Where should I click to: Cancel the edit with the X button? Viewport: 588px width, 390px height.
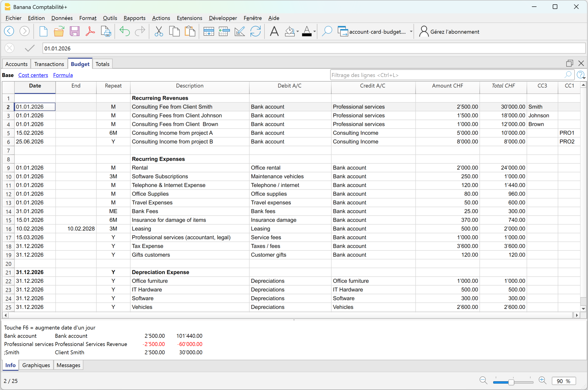point(9,48)
